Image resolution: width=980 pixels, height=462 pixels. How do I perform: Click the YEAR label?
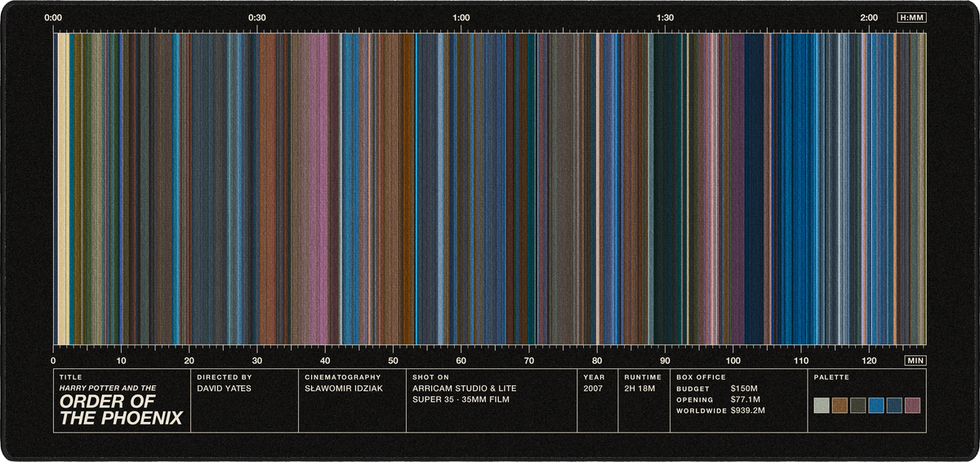594,377
